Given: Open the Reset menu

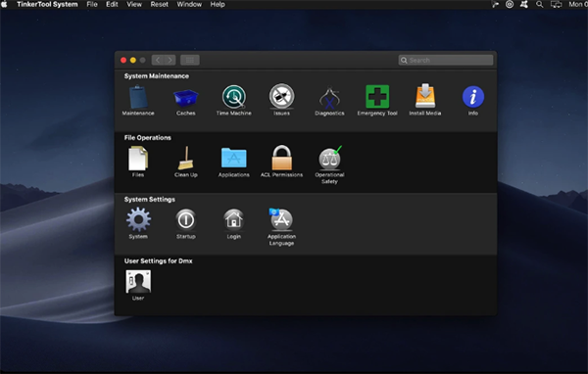Looking at the screenshot, I should (160, 5).
